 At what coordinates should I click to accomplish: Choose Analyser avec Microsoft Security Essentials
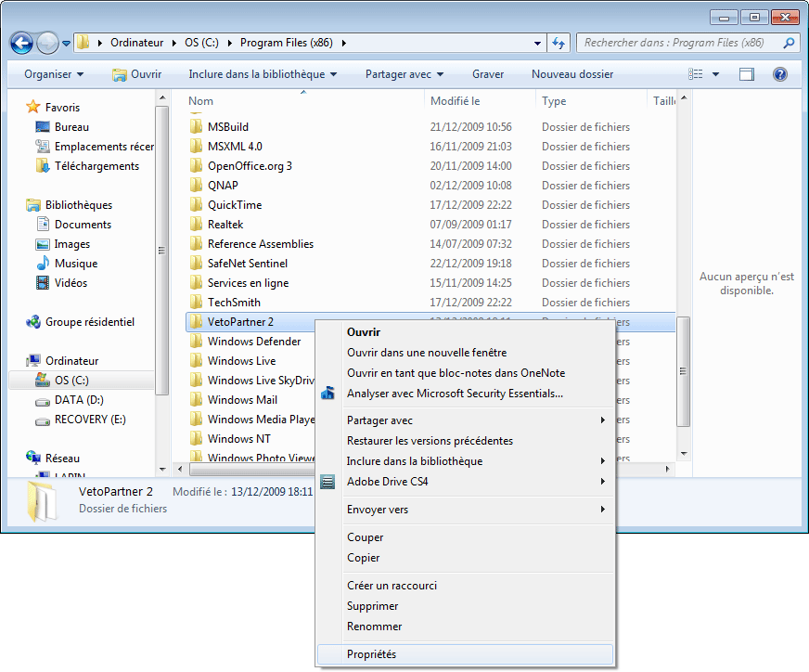coord(466,394)
